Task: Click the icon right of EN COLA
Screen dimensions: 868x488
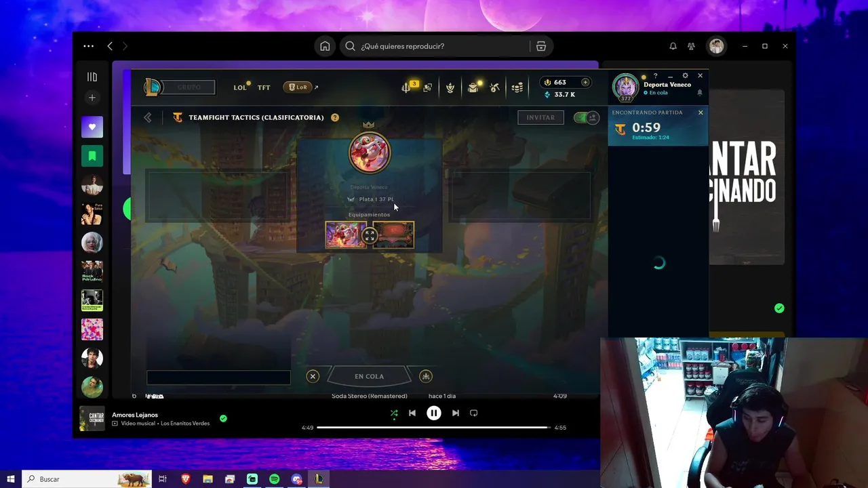Action: pyautogui.click(x=426, y=376)
